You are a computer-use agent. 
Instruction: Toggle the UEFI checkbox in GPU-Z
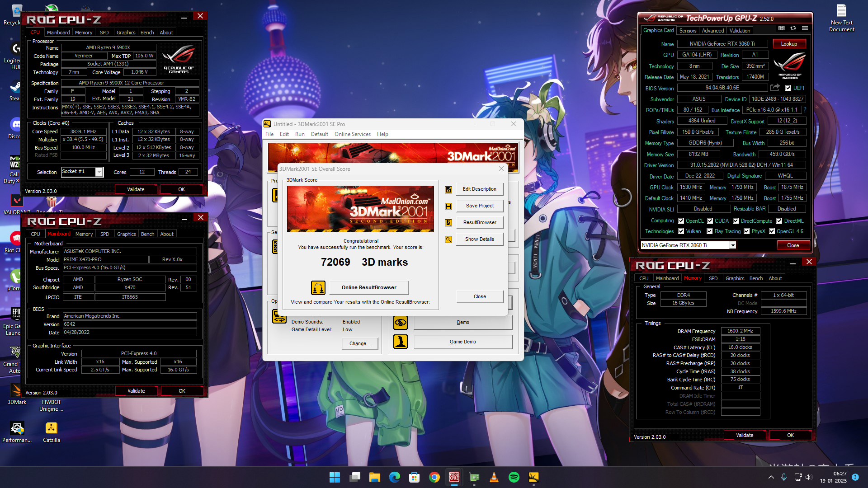click(788, 88)
